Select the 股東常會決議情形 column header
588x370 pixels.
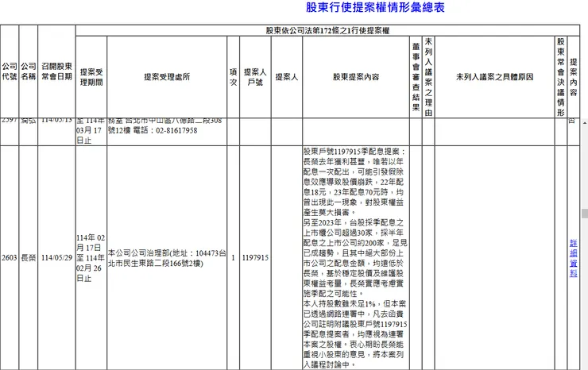561,77
